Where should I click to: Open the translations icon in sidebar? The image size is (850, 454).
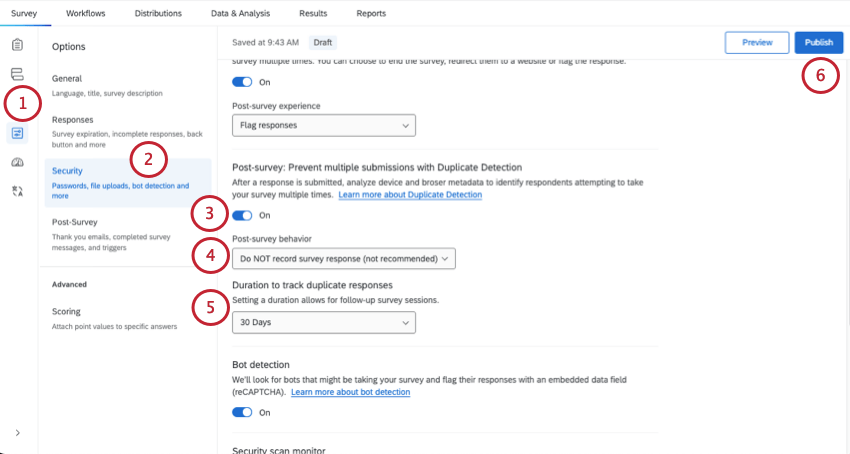(17, 191)
